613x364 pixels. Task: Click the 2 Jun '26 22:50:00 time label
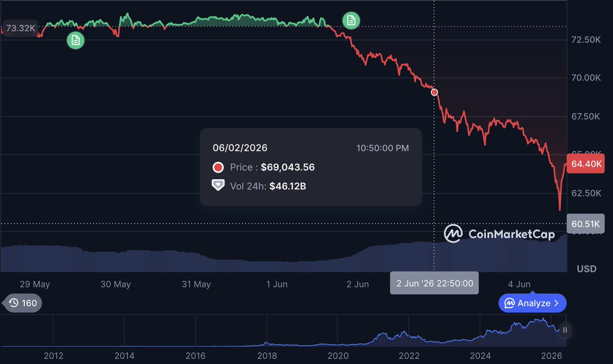click(434, 283)
